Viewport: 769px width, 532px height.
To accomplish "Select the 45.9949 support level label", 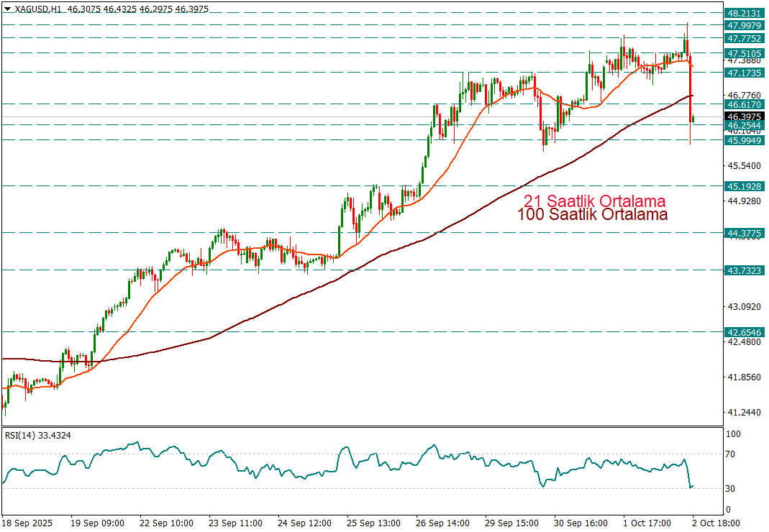I will pyautogui.click(x=744, y=140).
